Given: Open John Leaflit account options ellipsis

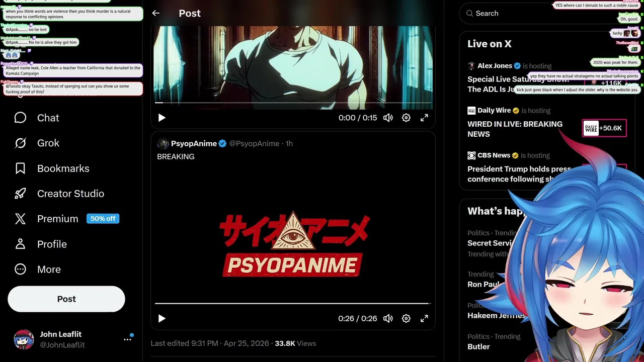Looking at the screenshot, I should pyautogui.click(x=128, y=339).
